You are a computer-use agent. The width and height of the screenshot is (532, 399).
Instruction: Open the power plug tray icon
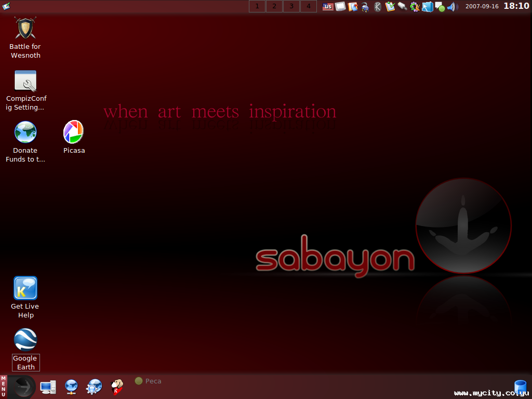(365, 7)
